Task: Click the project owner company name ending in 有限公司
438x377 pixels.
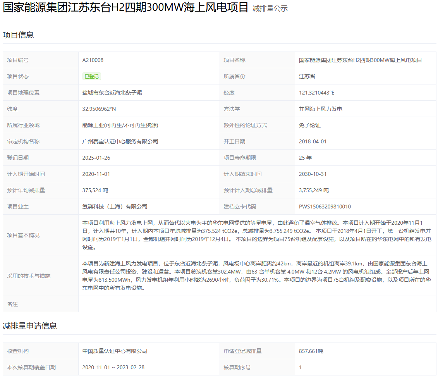Action: click(x=115, y=207)
